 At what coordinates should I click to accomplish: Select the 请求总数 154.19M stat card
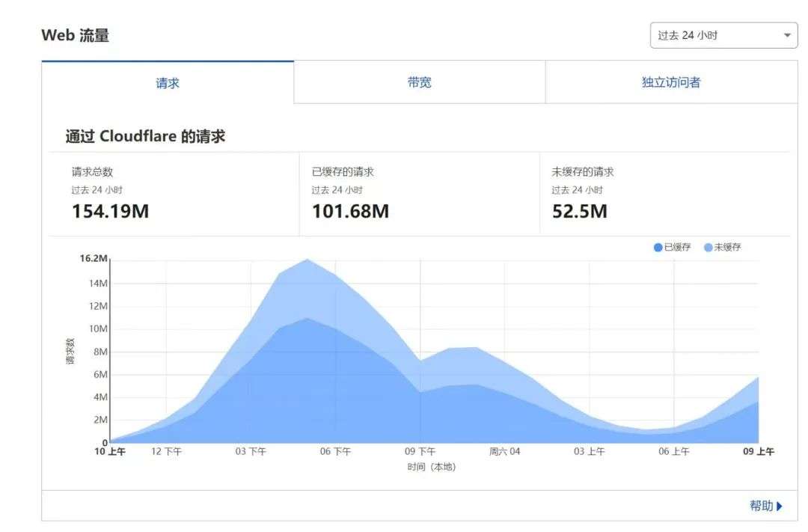coord(174,195)
